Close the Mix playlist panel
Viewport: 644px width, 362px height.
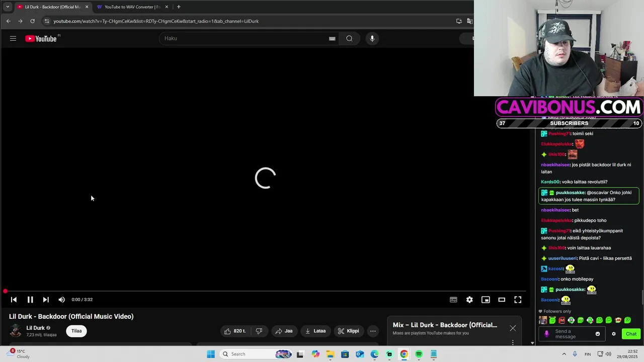point(513,328)
